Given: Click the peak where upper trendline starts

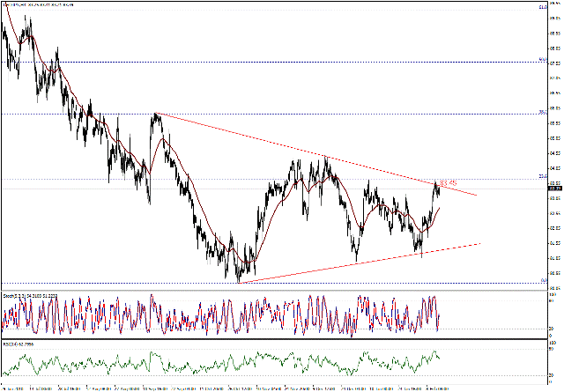Looking at the screenshot, I should (156, 114).
